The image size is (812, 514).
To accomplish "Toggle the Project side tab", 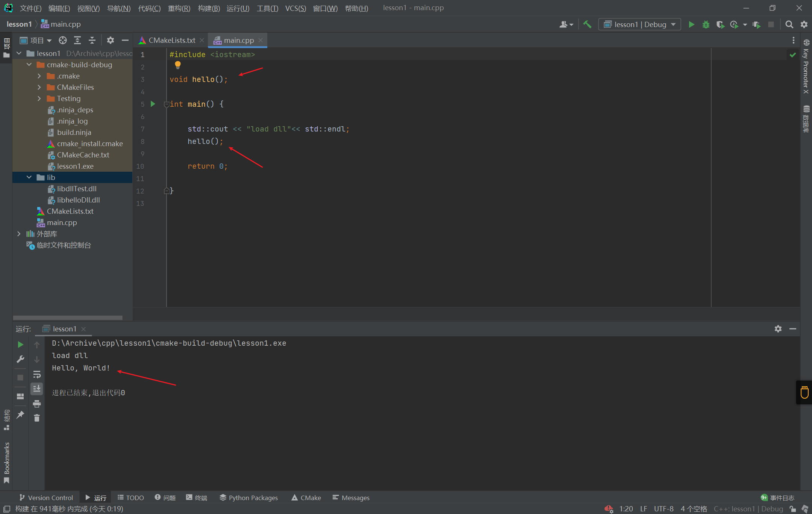I will pos(6,48).
